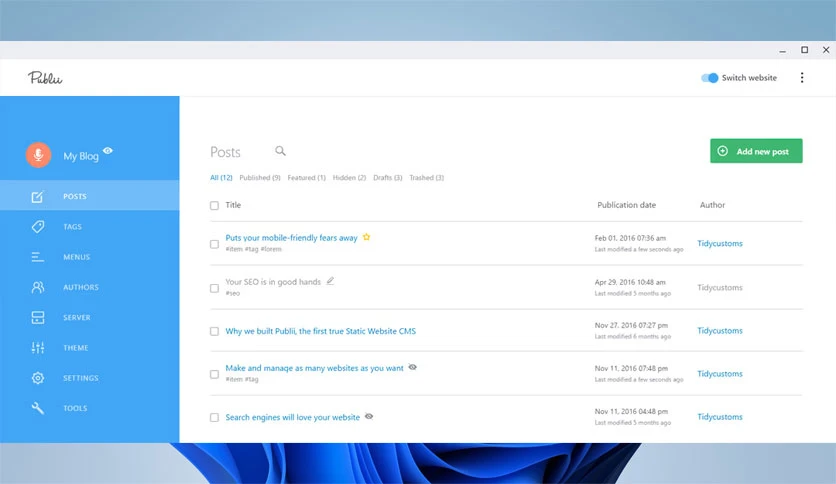
Task: Click the Publii logo
Action: tap(45, 78)
